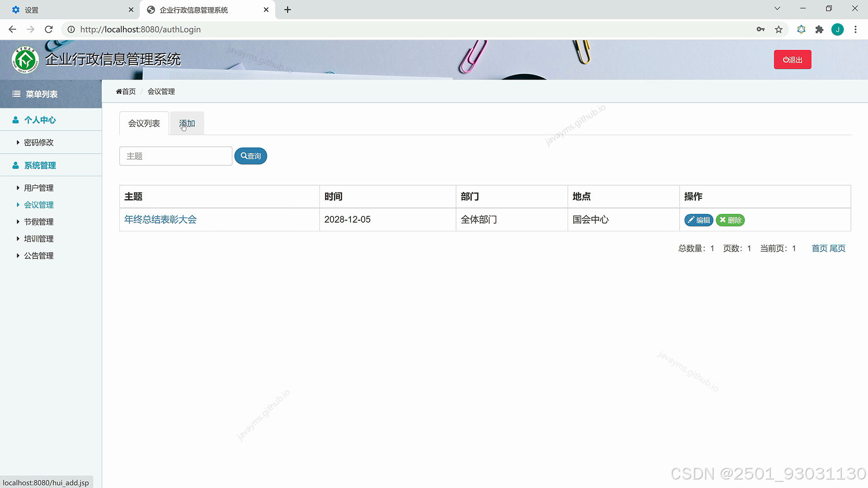Click the address bar URL
The height and width of the screenshot is (488, 868).
coord(140,29)
